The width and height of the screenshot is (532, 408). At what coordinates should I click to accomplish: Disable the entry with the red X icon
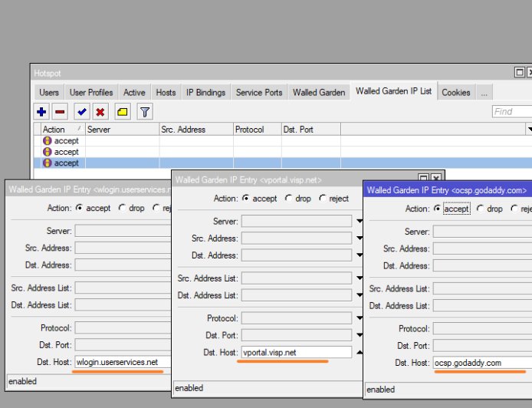(x=100, y=112)
